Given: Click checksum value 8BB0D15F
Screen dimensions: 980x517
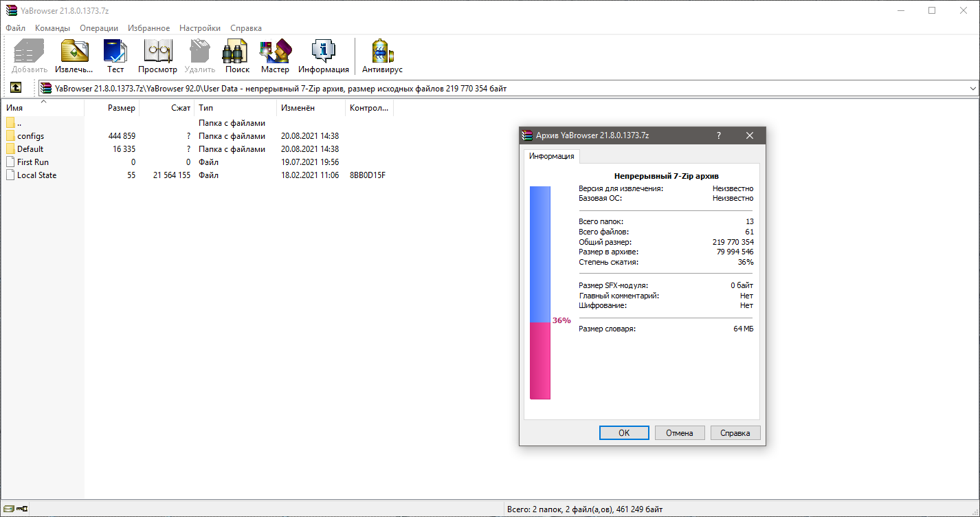Looking at the screenshot, I should pyautogui.click(x=368, y=175).
